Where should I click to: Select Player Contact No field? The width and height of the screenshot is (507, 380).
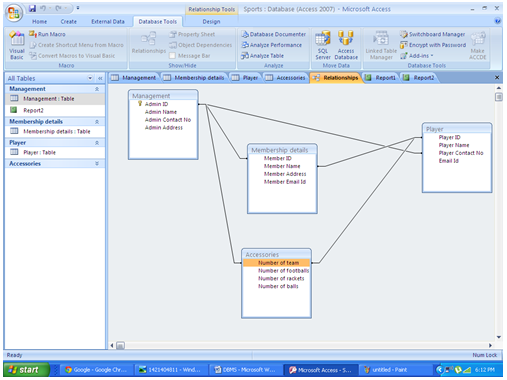click(461, 153)
